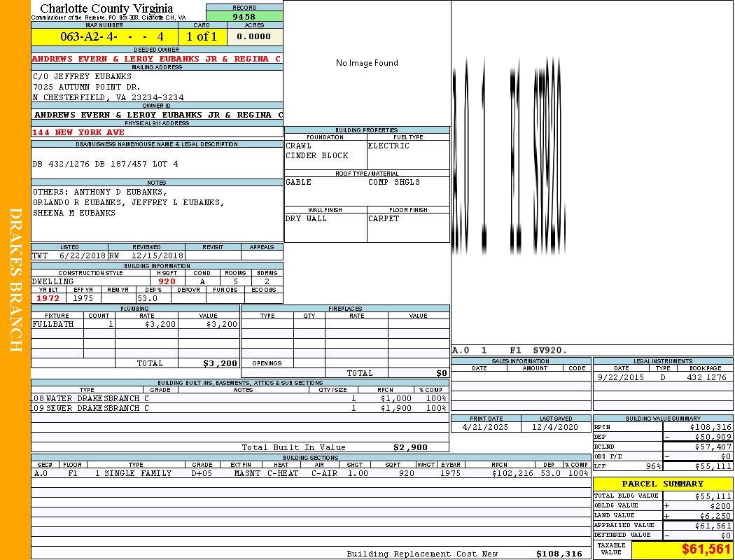
Task: Click the PARCEL SUMMARY header
Action: pyautogui.click(x=662, y=484)
